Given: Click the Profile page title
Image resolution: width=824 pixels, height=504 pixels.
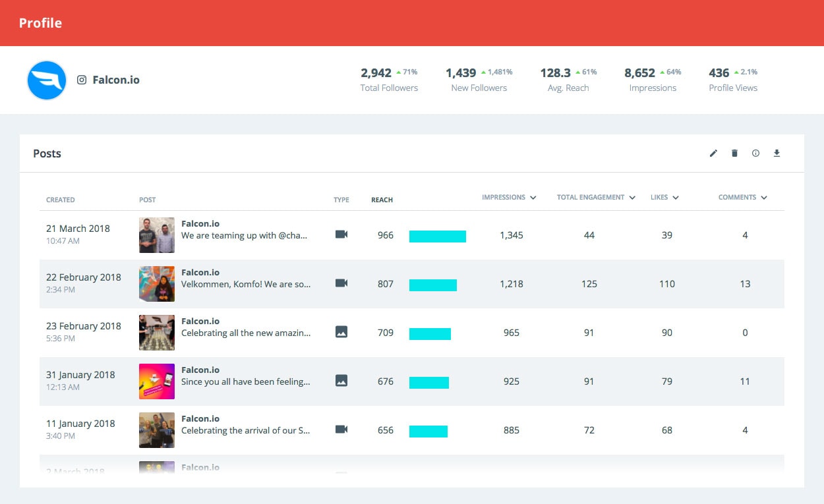Looking at the screenshot, I should 40,23.
